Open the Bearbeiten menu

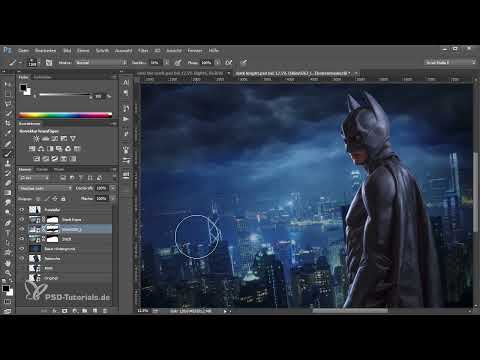45,50
